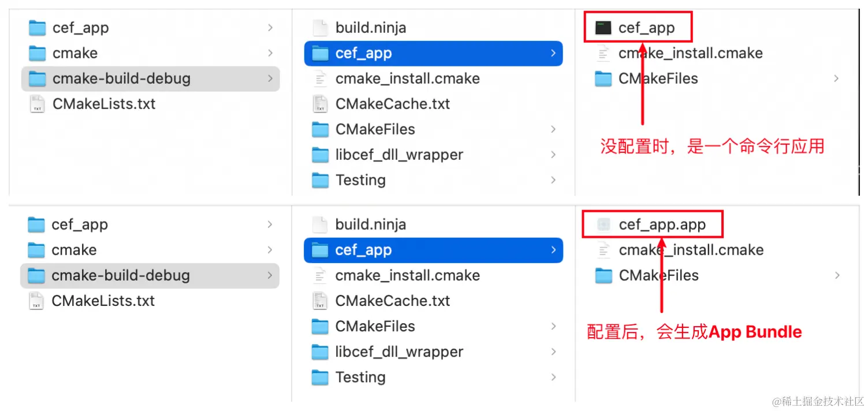Expand the cef_app folder chevron

point(552,53)
